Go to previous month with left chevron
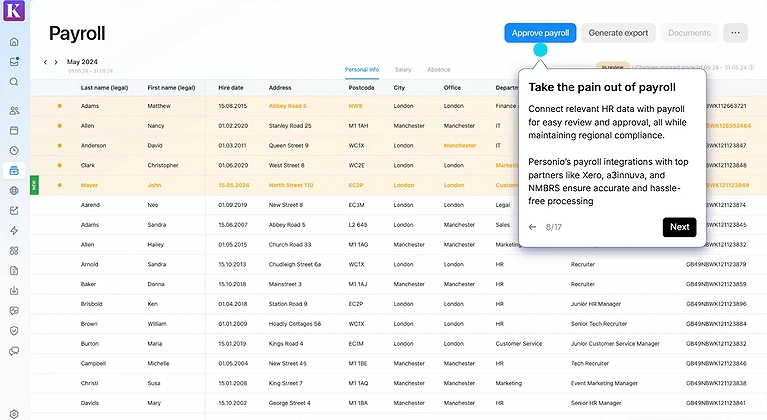The height and width of the screenshot is (420, 767). [x=45, y=62]
